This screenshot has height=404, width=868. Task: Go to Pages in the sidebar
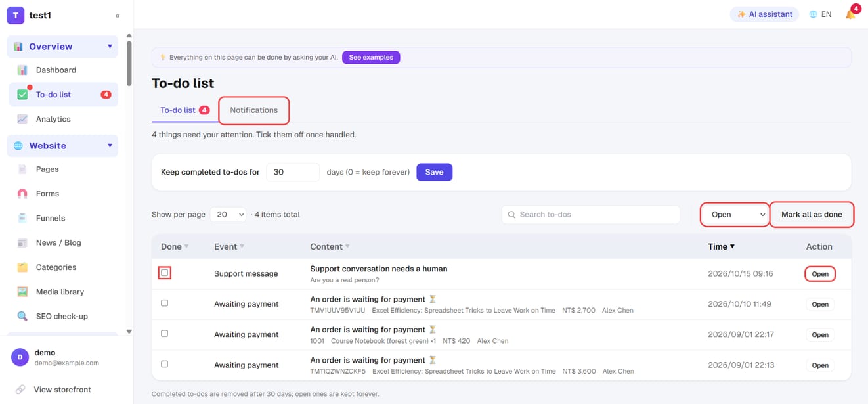coord(63,169)
